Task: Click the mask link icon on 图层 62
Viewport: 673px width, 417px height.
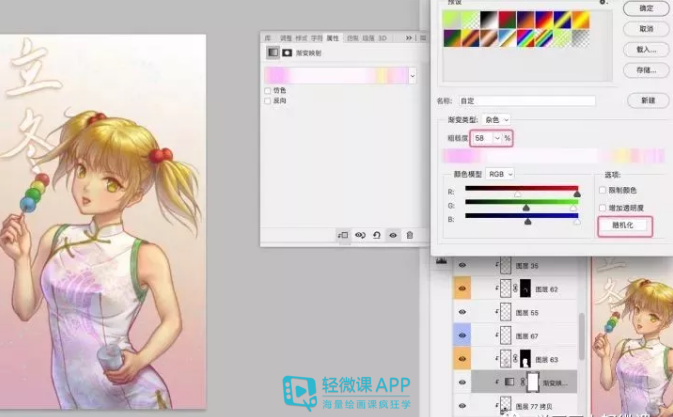Action: 515,289
